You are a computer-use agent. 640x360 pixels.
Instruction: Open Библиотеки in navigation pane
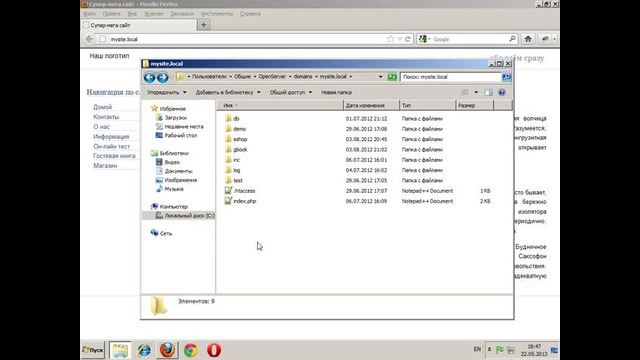170,153
